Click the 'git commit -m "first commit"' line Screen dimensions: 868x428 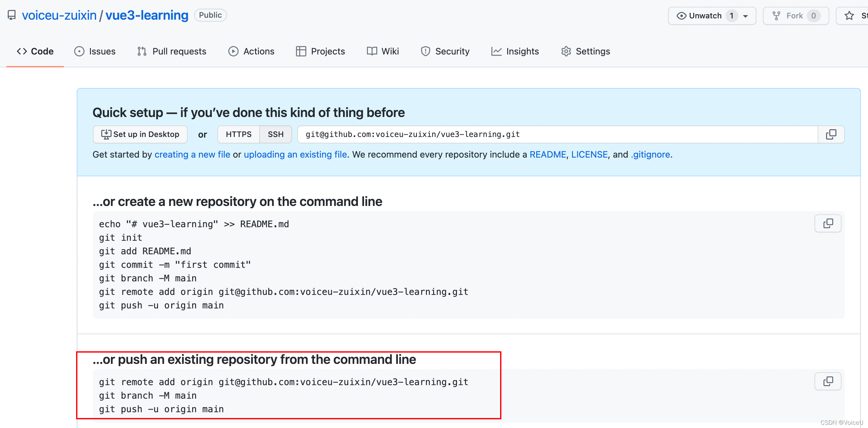175,265
